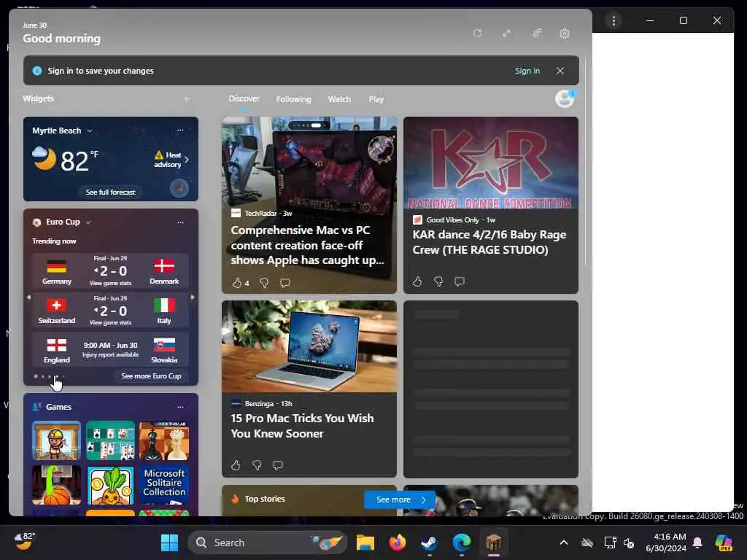Comment on the KAR dance article
This screenshot has width=747, height=560.
click(460, 281)
